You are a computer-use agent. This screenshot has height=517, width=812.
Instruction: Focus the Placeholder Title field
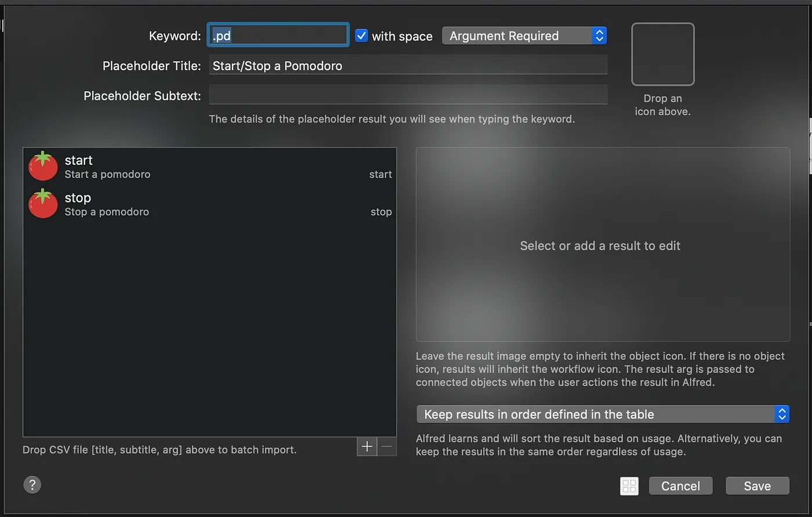click(x=407, y=66)
